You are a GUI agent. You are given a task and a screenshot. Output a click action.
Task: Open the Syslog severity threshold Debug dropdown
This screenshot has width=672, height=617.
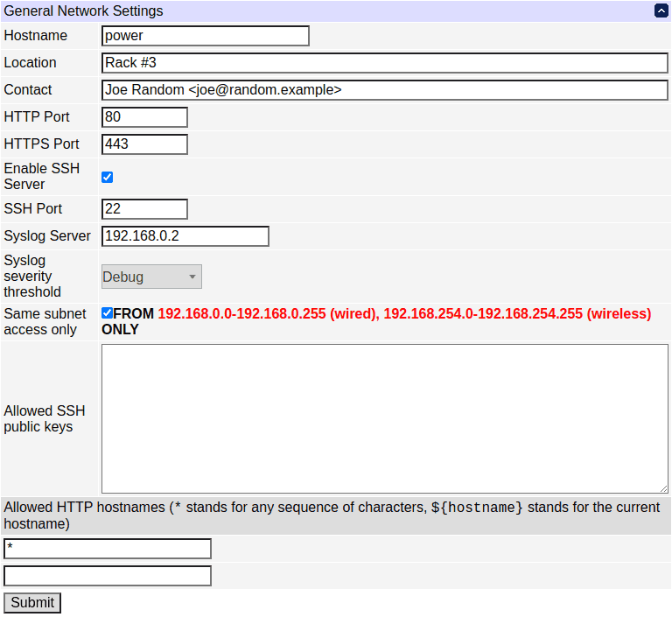pyautogui.click(x=151, y=277)
